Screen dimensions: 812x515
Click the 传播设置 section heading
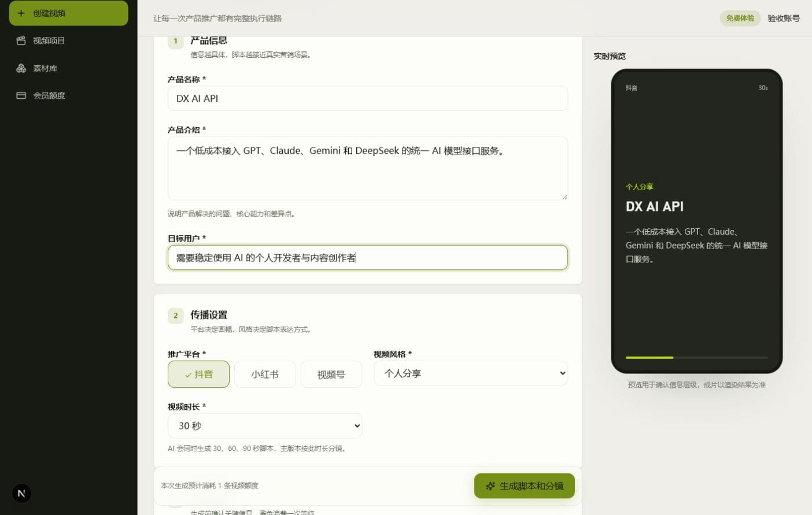click(209, 315)
